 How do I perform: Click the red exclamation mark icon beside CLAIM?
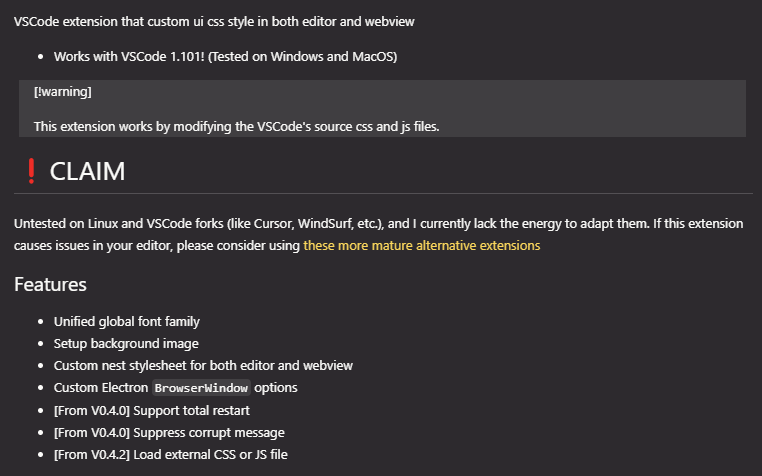(x=30, y=172)
